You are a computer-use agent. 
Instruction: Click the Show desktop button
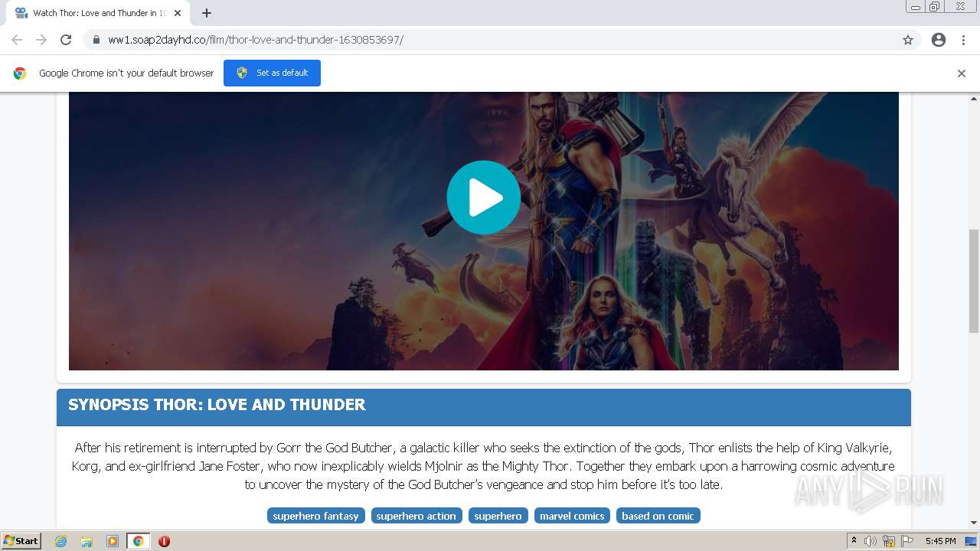[972, 541]
